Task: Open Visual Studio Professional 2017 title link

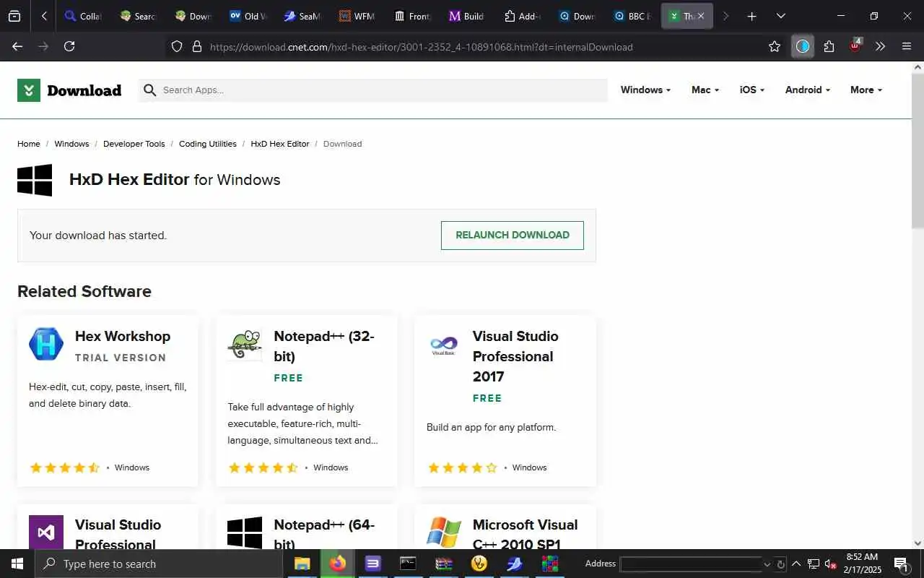Action: [515, 356]
